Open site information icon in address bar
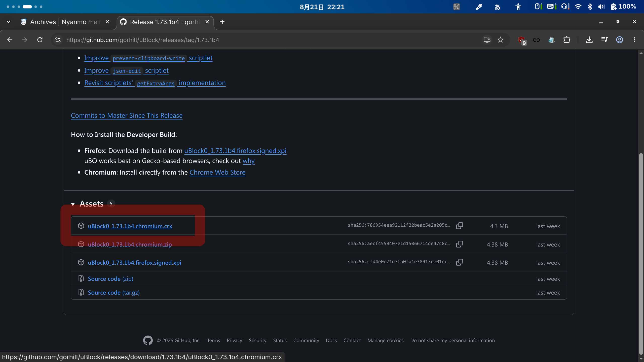Screen dimensions: 644x362 (58, 40)
